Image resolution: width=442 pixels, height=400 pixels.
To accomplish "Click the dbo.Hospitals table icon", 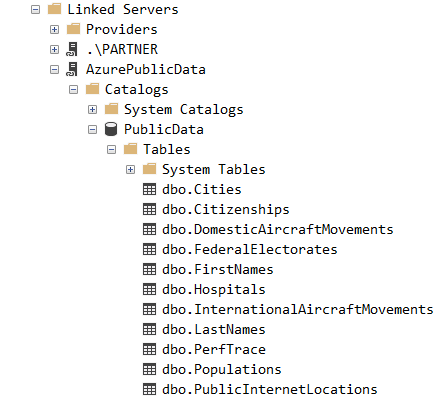I will (149, 289).
